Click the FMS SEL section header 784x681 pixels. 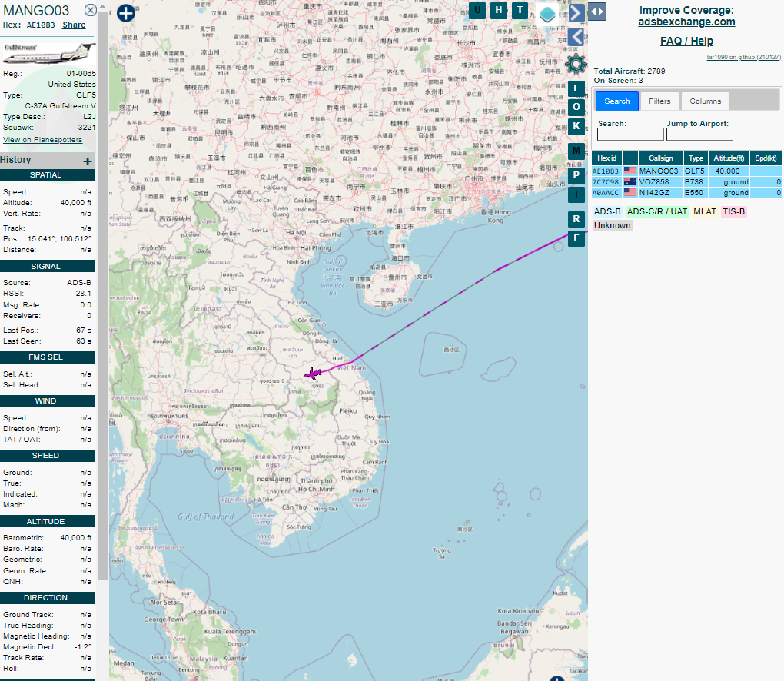coord(47,357)
